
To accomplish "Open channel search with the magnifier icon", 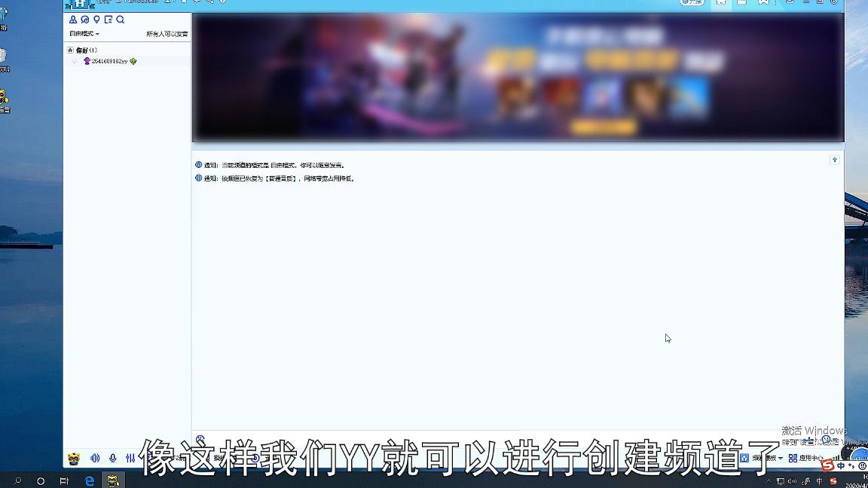I will [x=120, y=20].
